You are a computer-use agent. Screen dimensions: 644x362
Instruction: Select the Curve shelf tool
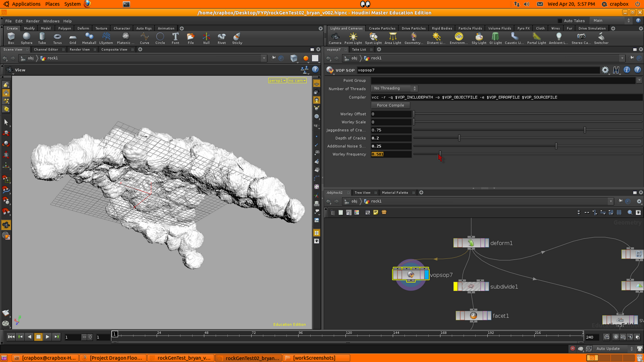144,38
